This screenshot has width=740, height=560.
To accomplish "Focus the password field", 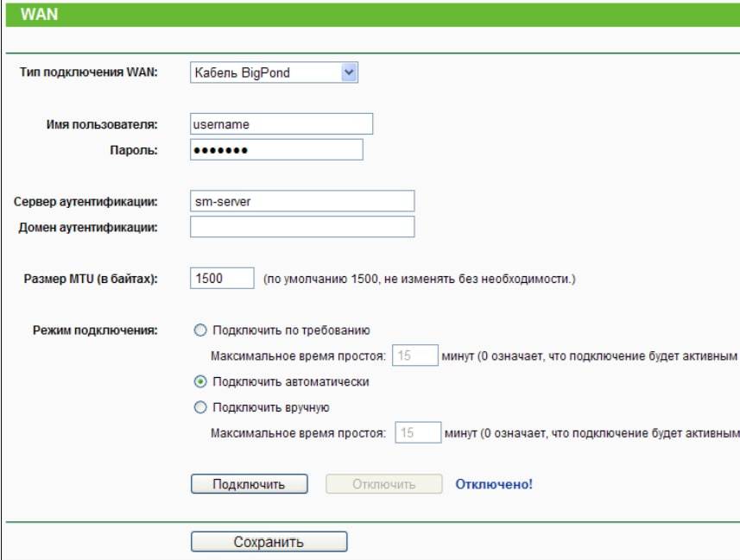I will [276, 151].
